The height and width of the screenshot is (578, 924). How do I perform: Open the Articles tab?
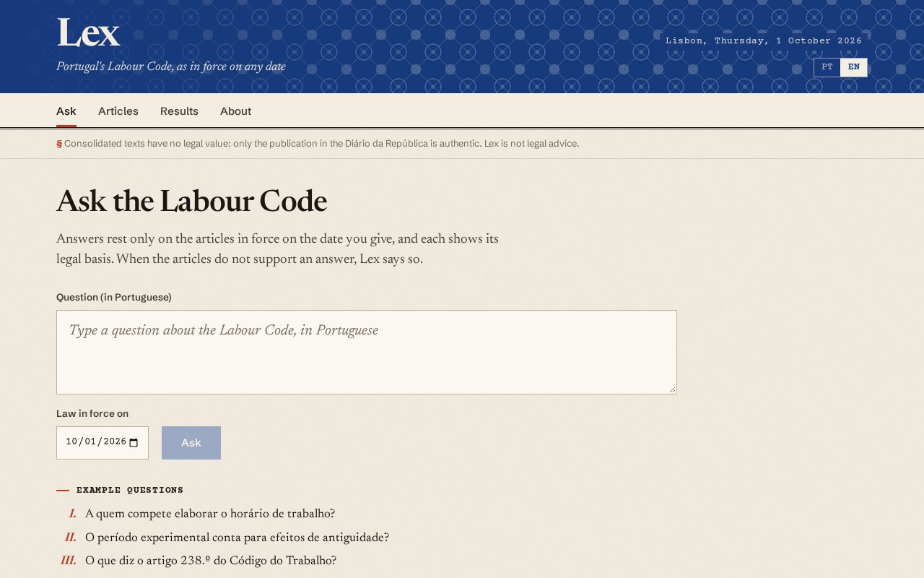pyautogui.click(x=118, y=111)
